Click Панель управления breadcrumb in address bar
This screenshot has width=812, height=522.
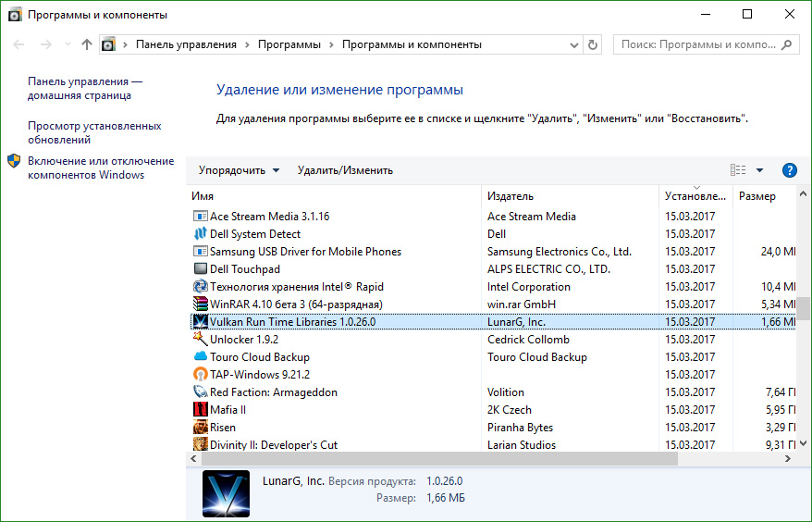(186, 44)
